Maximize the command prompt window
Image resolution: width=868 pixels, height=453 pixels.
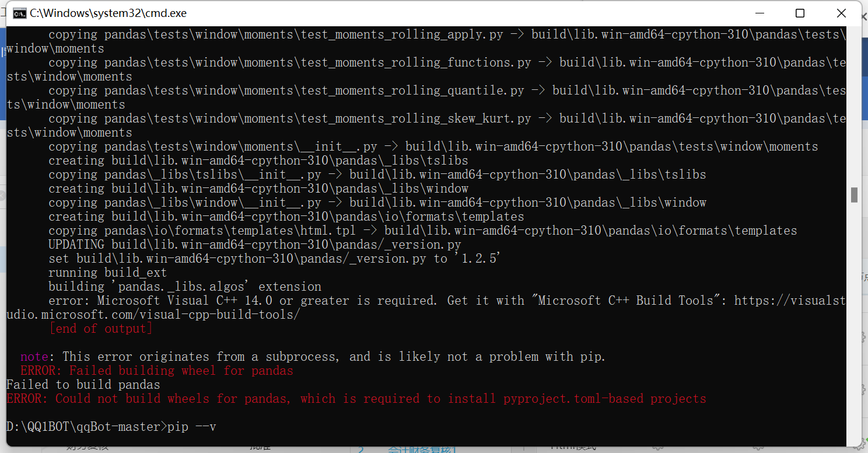(800, 12)
